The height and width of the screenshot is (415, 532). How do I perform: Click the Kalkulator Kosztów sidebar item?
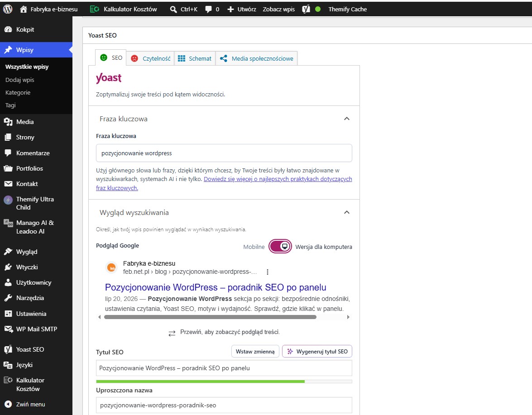click(36, 385)
